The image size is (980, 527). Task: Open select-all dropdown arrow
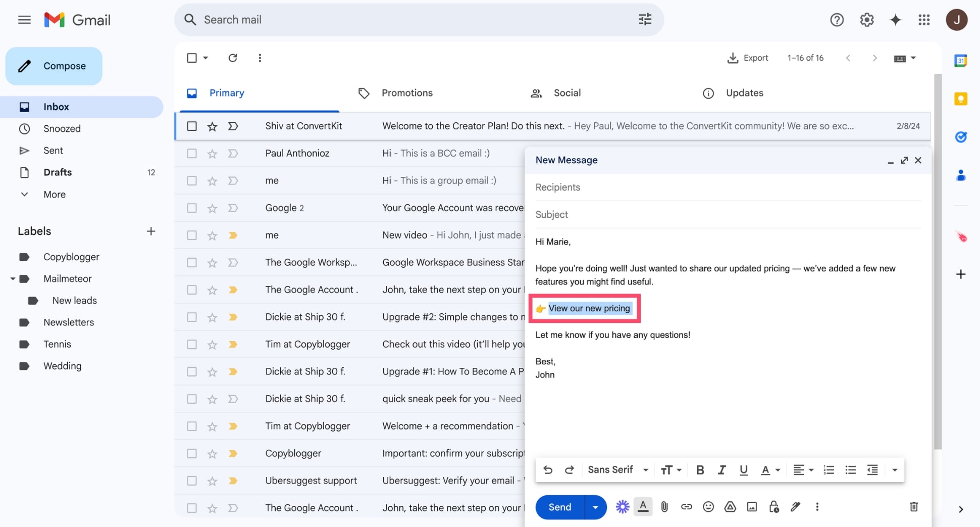pos(205,58)
